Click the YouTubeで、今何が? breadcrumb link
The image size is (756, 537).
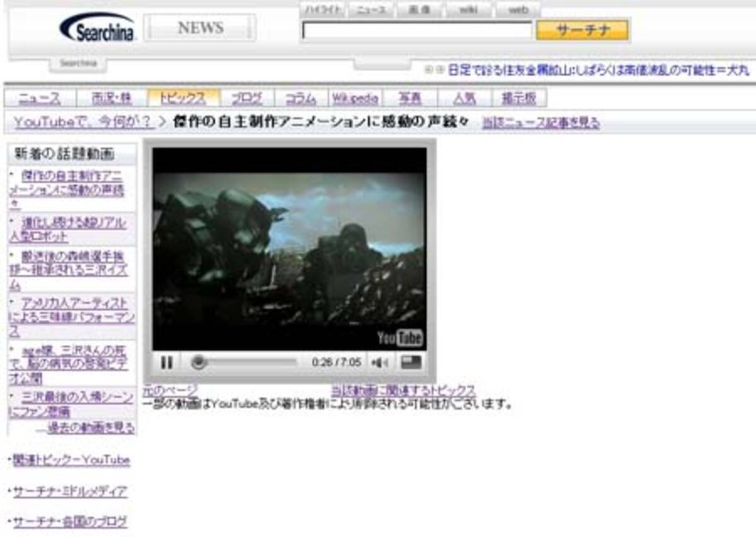point(83,122)
